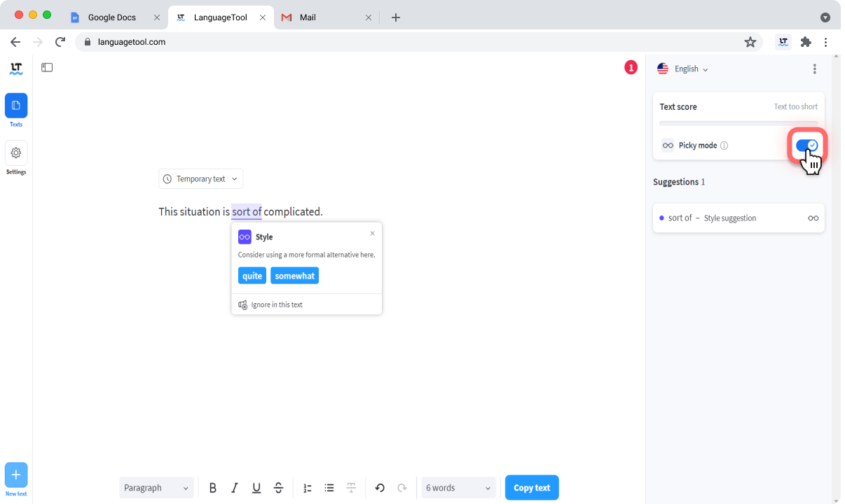Apply bold formatting
845x504 pixels.
213,488
